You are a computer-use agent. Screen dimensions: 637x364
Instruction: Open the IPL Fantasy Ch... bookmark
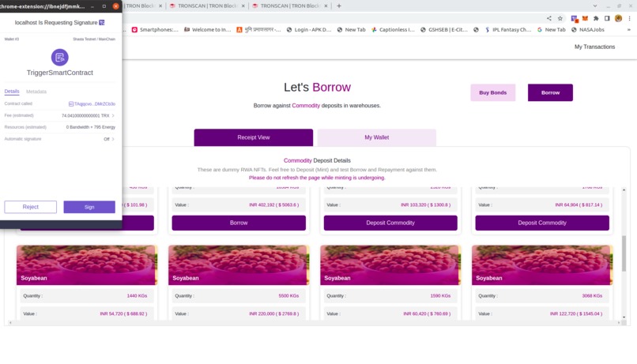click(x=508, y=30)
